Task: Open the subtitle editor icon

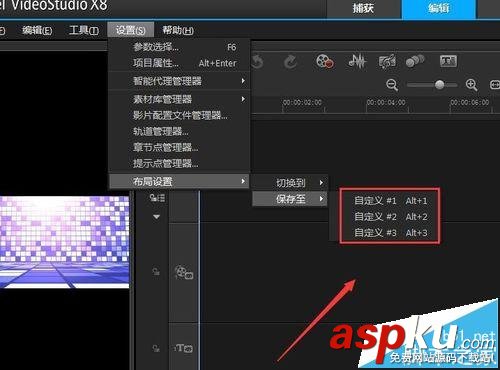Action: 448,61
